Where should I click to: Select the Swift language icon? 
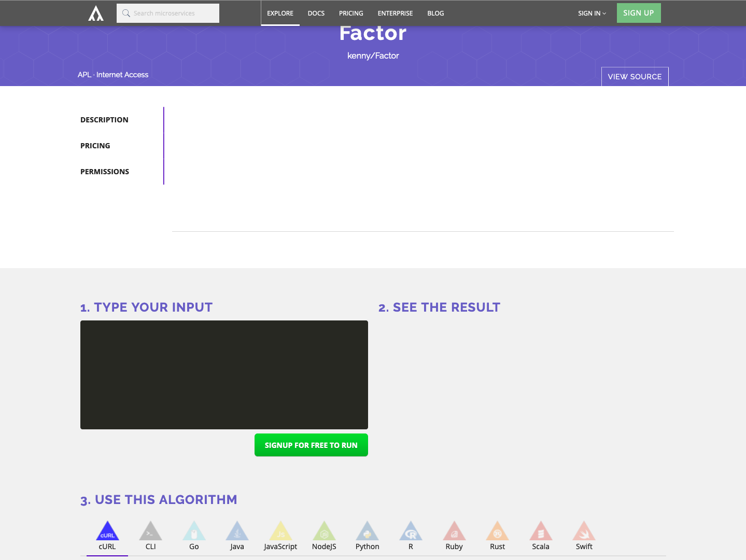(584, 531)
